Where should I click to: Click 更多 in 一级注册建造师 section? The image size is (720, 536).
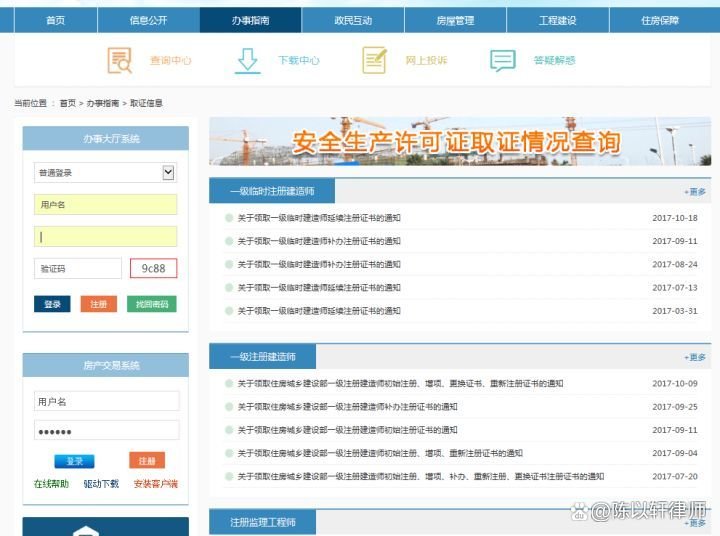point(695,357)
